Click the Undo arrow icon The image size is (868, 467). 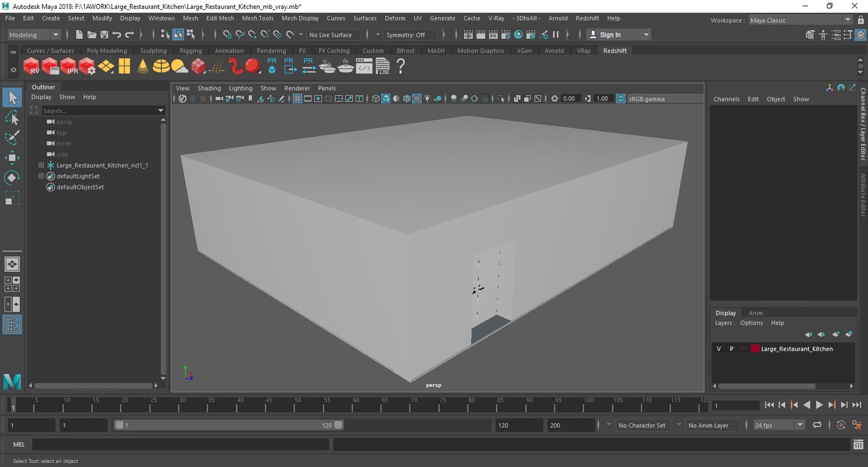(117, 35)
